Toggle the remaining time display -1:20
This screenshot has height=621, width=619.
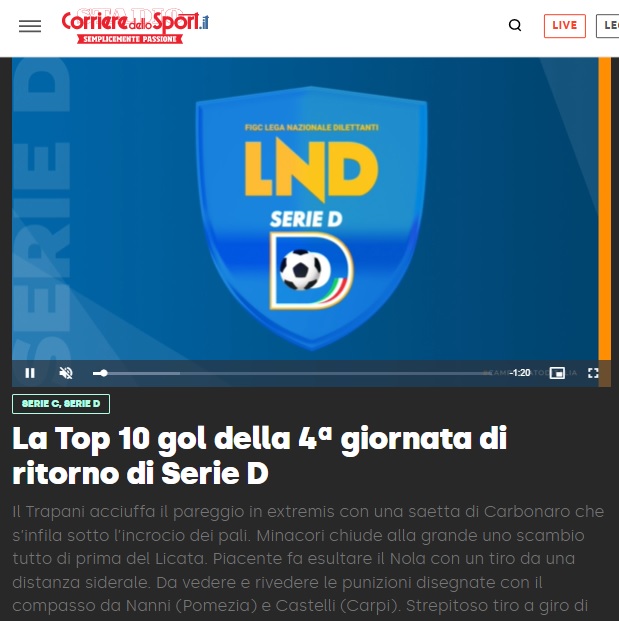point(520,373)
